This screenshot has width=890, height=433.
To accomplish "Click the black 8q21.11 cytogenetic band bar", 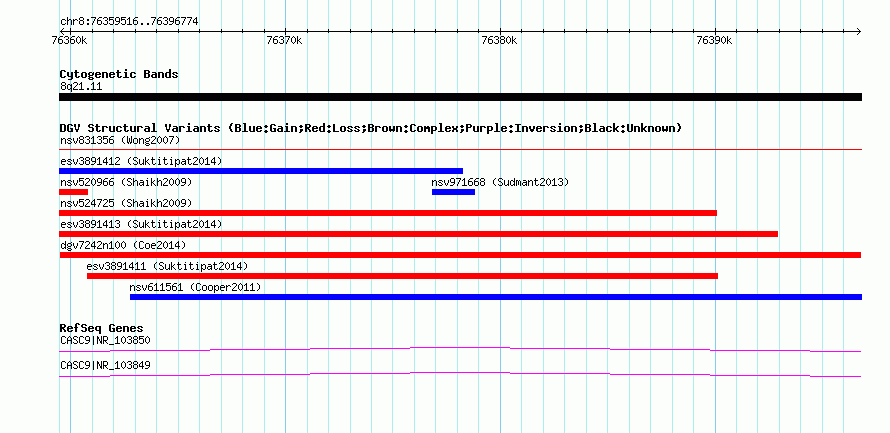I will pos(460,97).
